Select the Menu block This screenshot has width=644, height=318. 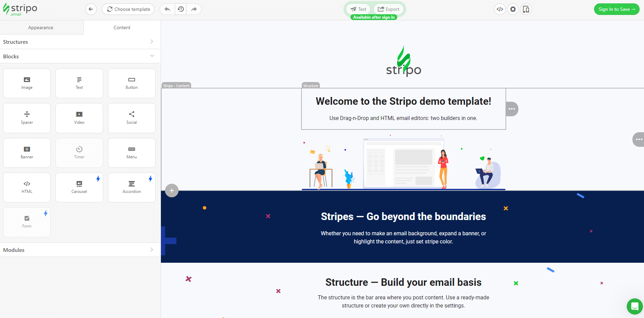(132, 153)
